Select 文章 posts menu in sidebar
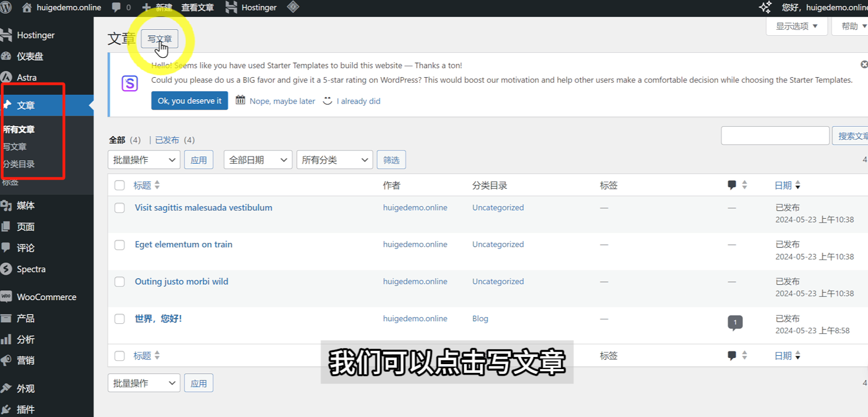868x417 pixels. (x=47, y=105)
